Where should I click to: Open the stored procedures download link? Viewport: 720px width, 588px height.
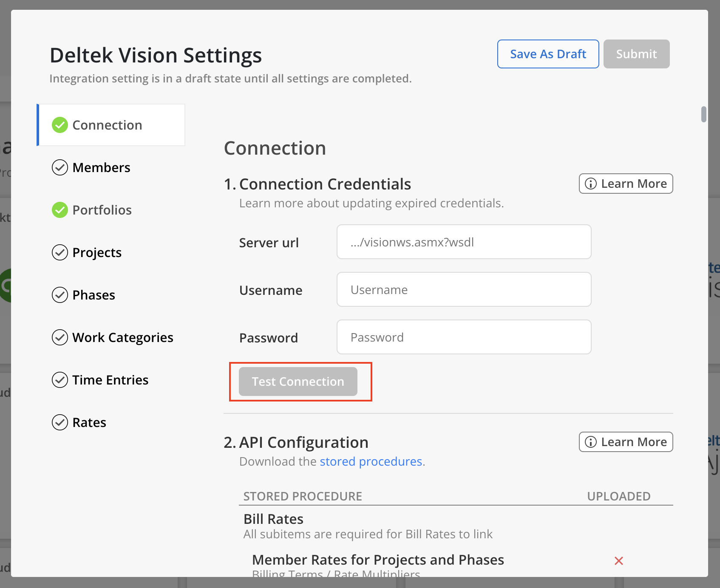click(x=371, y=461)
